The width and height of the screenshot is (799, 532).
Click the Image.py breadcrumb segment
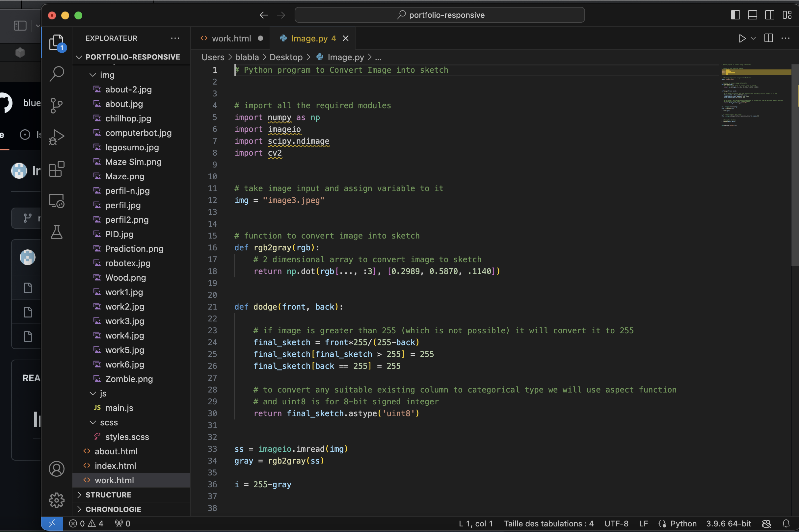340,57
